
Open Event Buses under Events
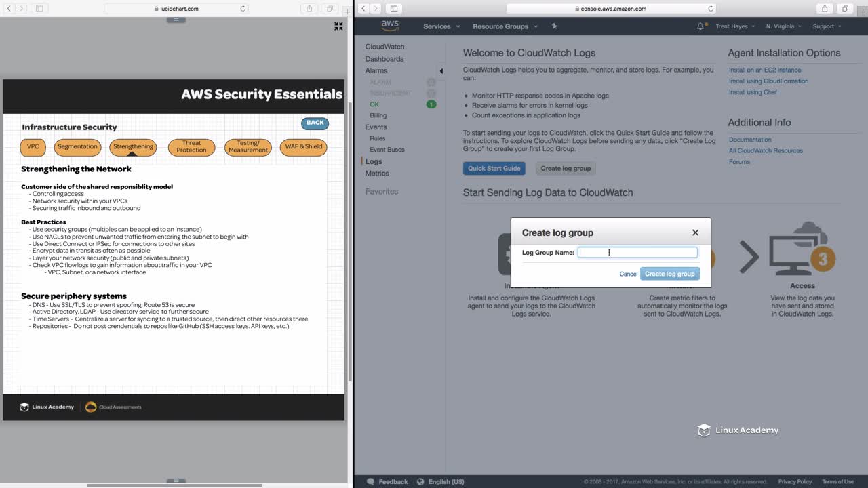pyautogui.click(x=387, y=150)
